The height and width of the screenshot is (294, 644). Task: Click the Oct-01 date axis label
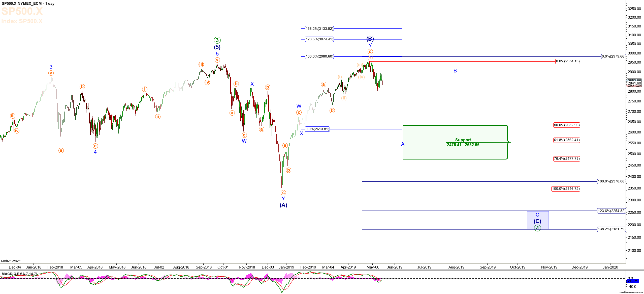[223, 267]
